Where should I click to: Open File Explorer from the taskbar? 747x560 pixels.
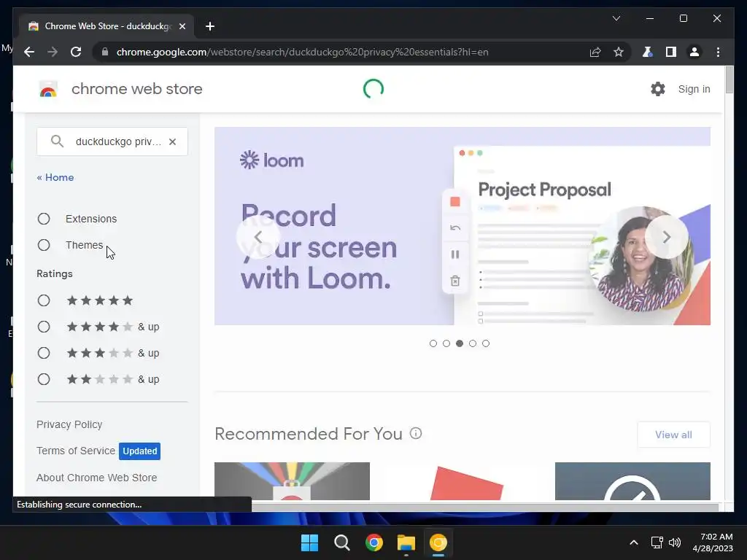tap(406, 542)
